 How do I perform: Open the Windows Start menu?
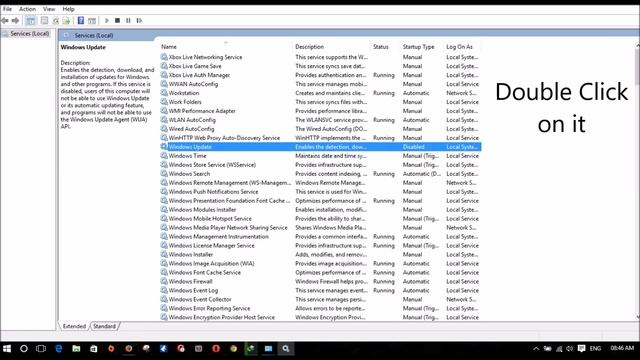(7, 349)
